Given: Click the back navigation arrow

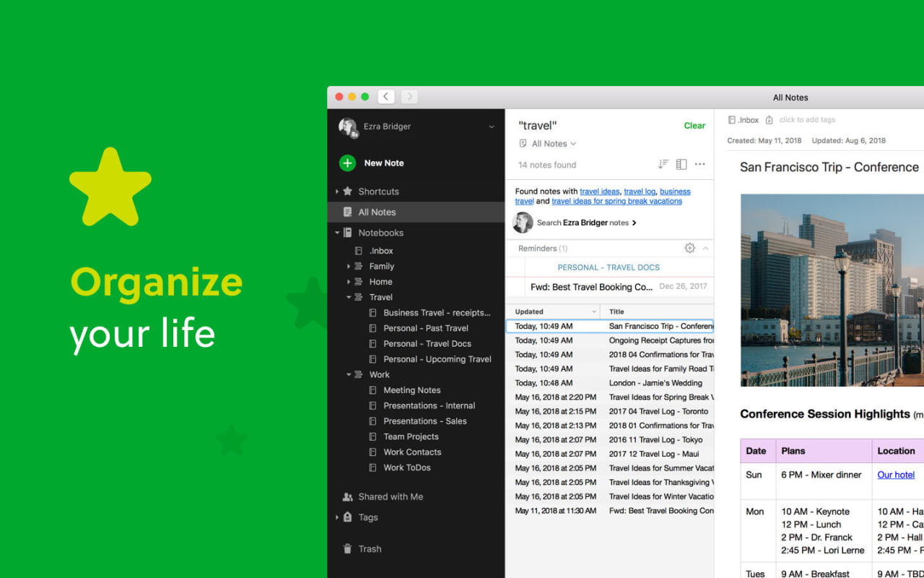Looking at the screenshot, I should (x=386, y=97).
